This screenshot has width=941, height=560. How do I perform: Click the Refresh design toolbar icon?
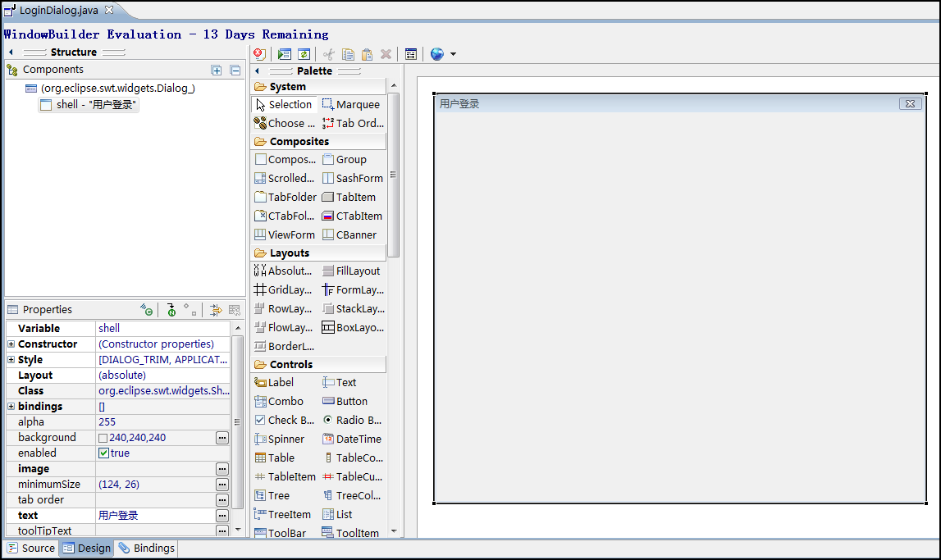pyautogui.click(x=304, y=54)
